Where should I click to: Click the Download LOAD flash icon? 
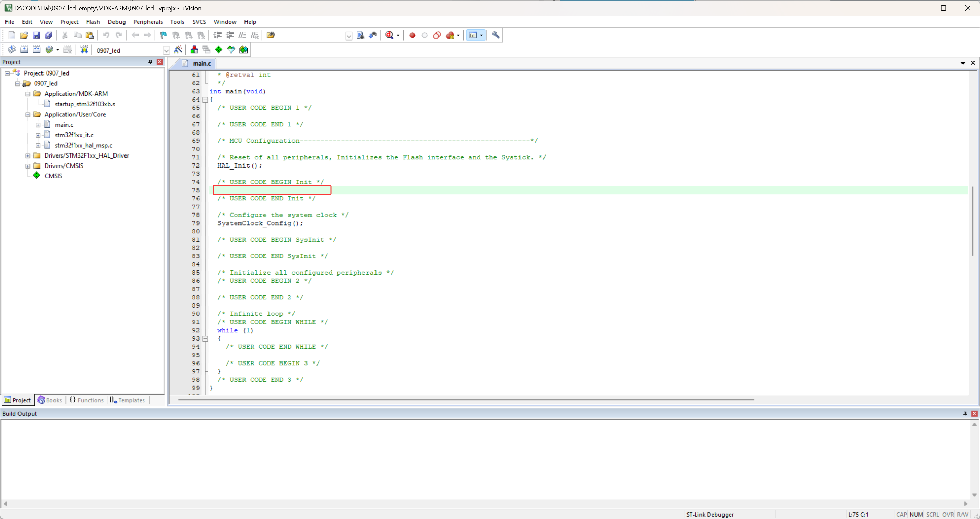coord(84,49)
